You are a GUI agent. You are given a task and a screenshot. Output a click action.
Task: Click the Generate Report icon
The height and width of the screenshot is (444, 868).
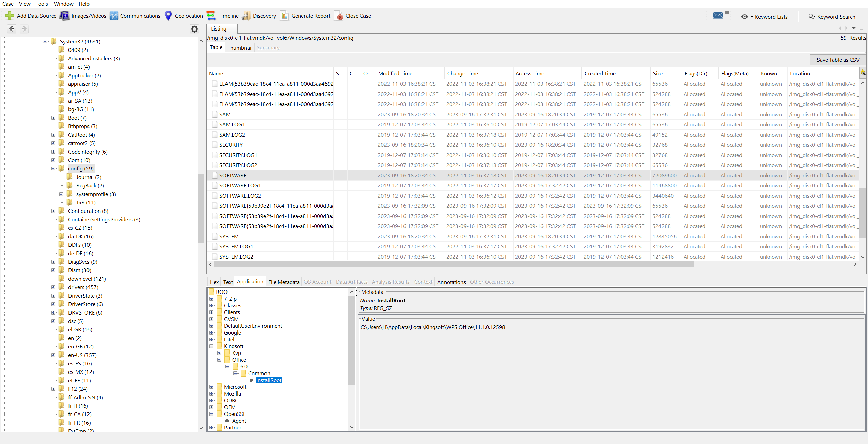click(284, 16)
